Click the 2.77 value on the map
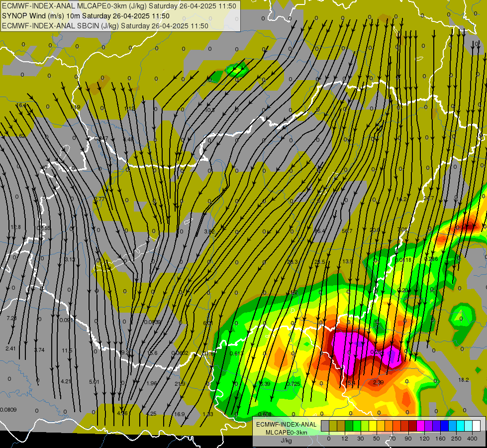The height and width of the screenshot is (448, 487). pyautogui.click(x=99, y=199)
